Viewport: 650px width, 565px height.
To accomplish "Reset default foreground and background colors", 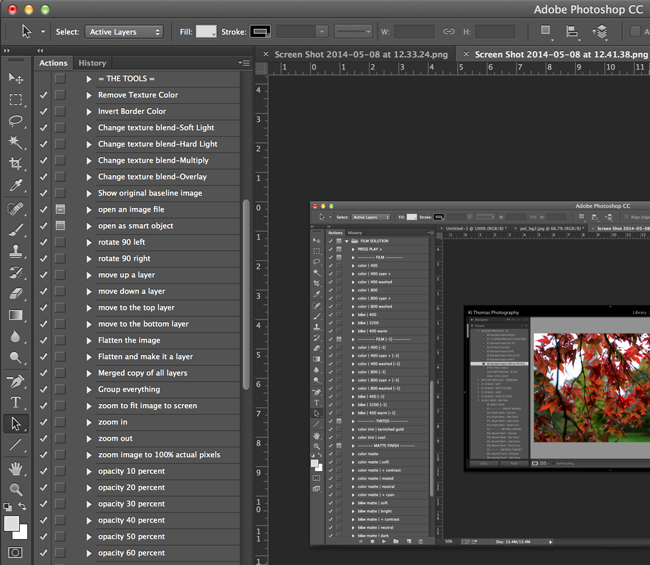I will (x=7, y=507).
